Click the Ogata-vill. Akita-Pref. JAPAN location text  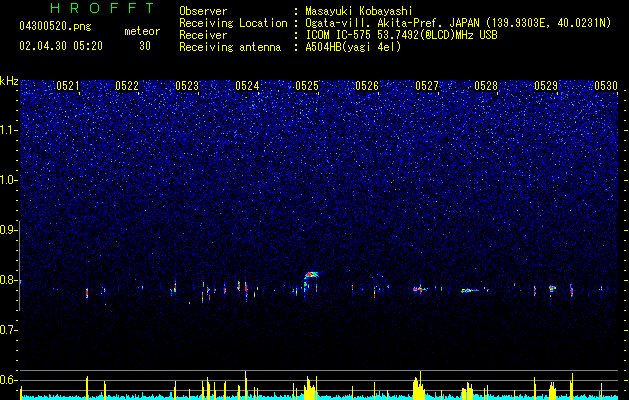pos(458,23)
